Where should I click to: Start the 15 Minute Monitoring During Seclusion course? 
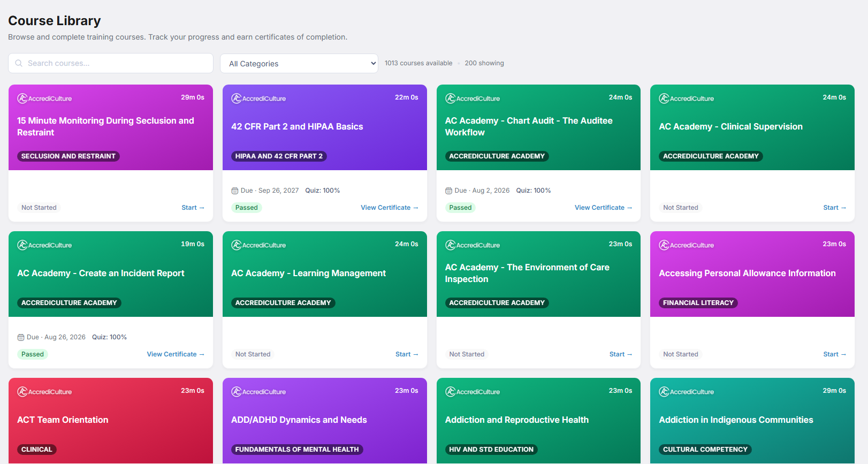point(193,208)
